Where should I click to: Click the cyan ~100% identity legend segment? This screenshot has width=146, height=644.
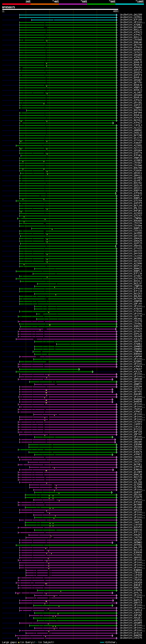[130, 4]
